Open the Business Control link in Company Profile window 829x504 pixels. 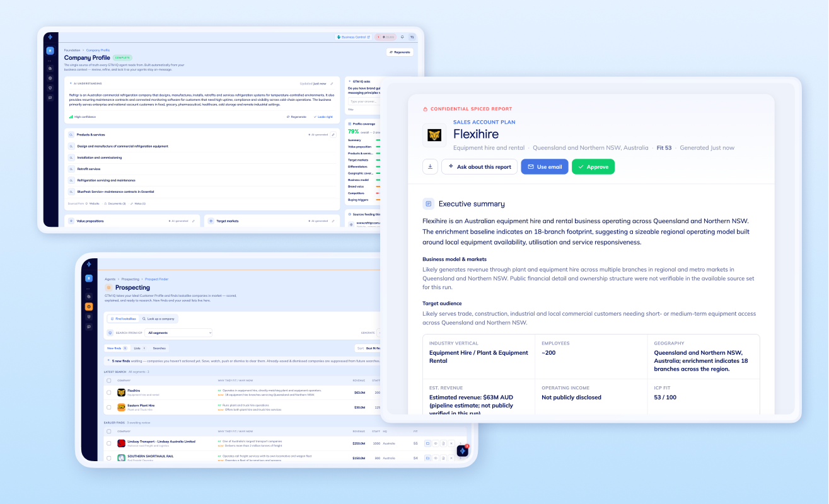click(x=354, y=37)
